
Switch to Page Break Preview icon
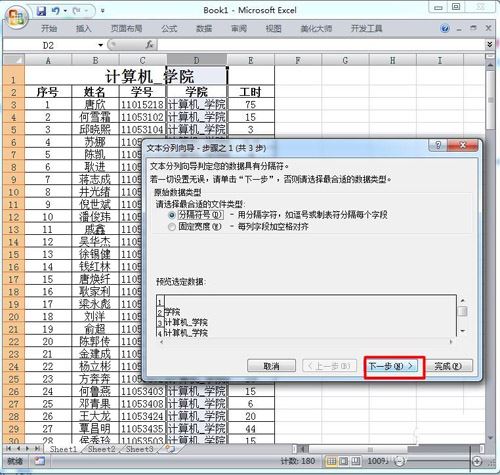pos(356,461)
